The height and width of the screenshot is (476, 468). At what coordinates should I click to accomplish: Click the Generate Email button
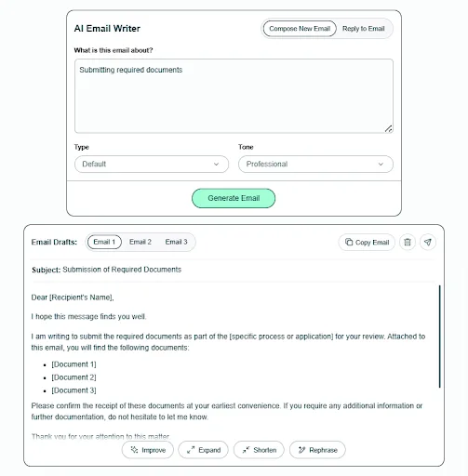click(x=234, y=198)
